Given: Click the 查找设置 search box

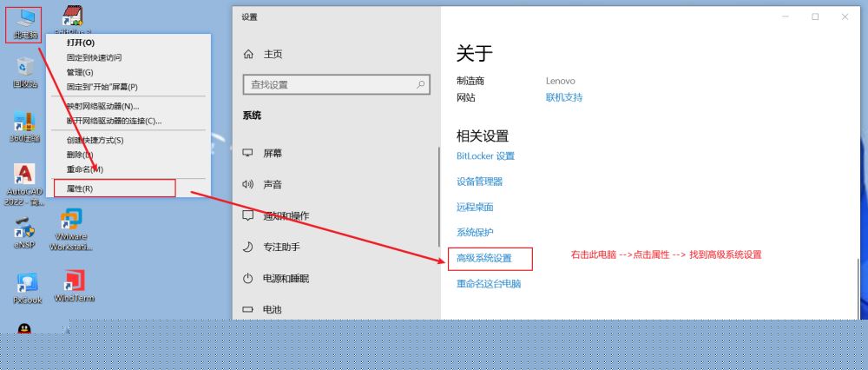Looking at the screenshot, I should 335,84.
